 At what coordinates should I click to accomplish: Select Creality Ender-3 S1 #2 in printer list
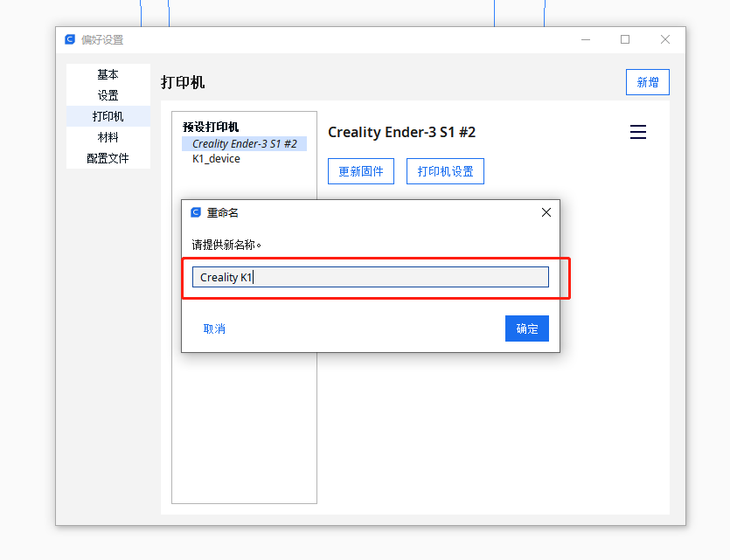[245, 144]
